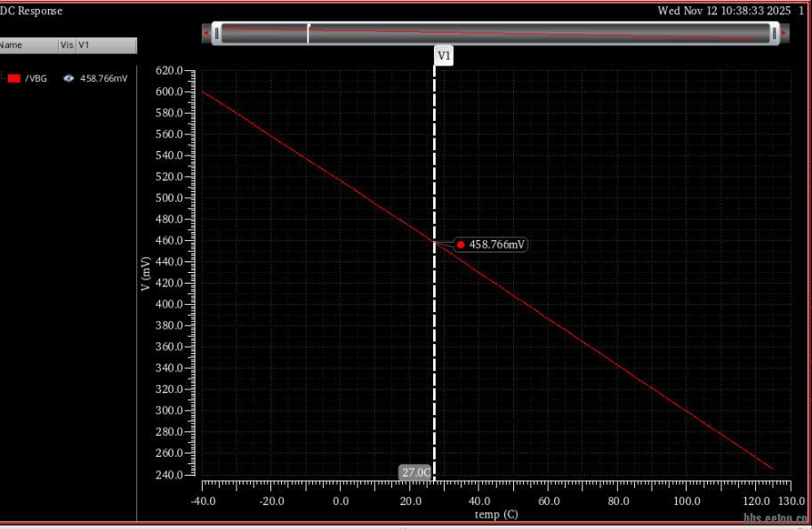Select the temp (C) x-axis label

495,515
